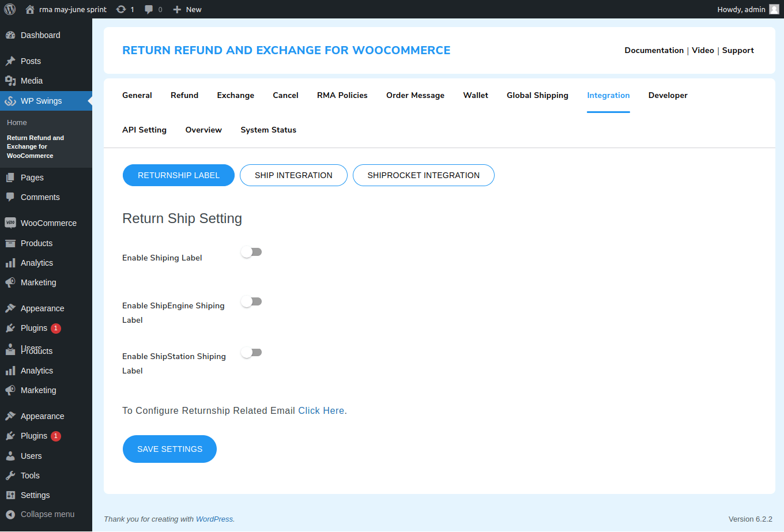The width and height of the screenshot is (784, 532).
Task: Switch to the General tab
Action: tap(137, 95)
